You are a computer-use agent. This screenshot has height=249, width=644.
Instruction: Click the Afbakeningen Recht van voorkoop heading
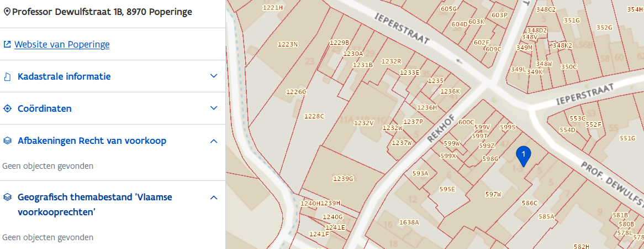click(x=92, y=141)
